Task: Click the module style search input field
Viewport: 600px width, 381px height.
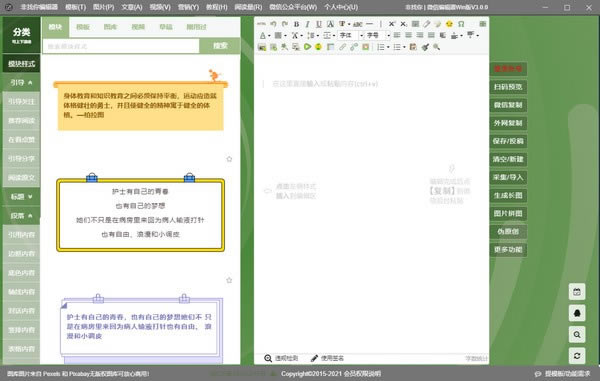Action: click(121, 46)
